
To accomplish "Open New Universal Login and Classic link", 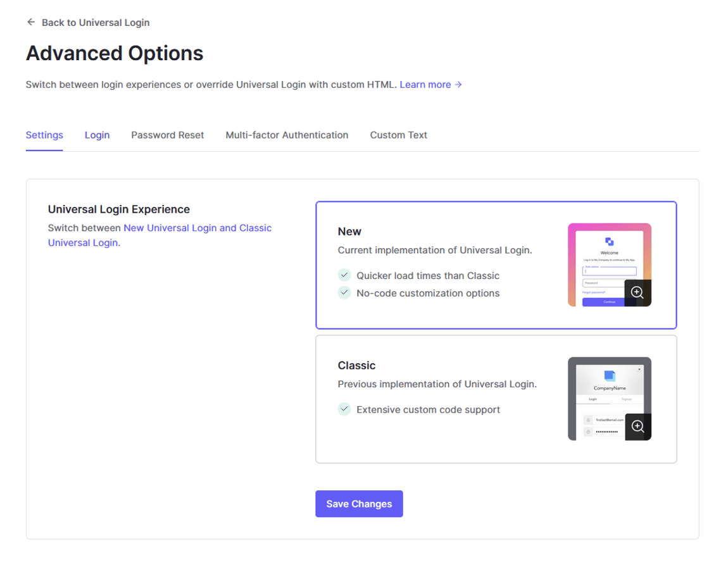I will pos(198,228).
